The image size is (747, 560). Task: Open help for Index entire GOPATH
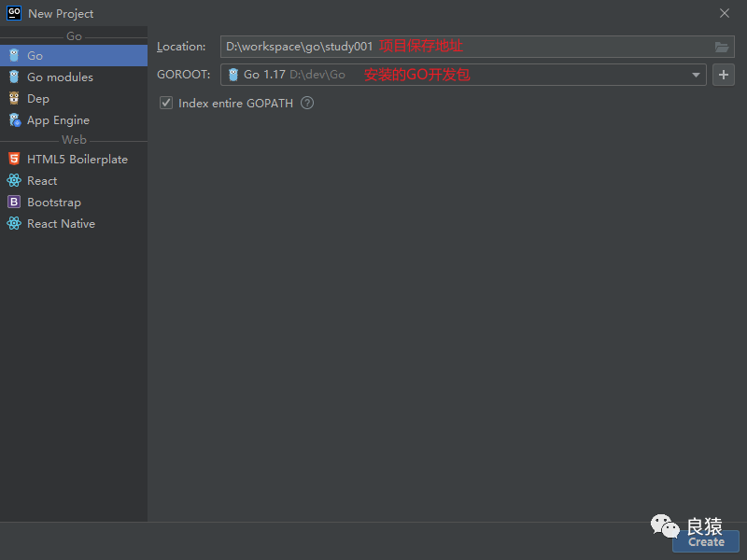pyautogui.click(x=307, y=103)
